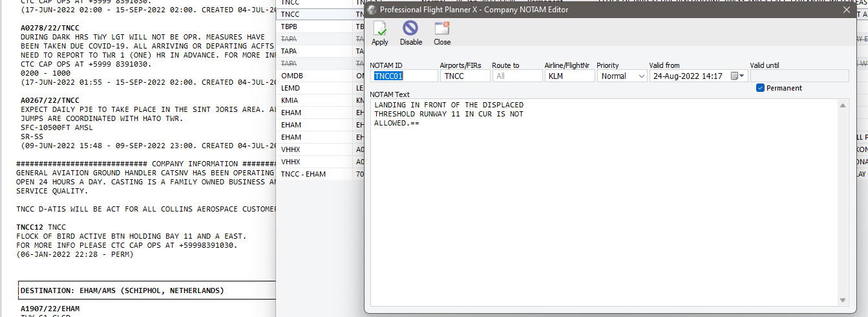The width and height of the screenshot is (868, 317).
Task: Click the NOTAM Text scrollbar up arrow
Action: (843, 105)
